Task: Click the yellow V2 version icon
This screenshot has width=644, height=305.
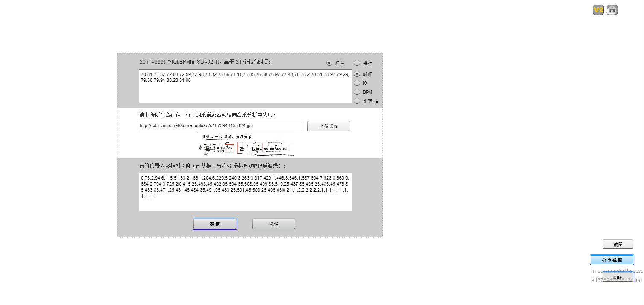Action: click(598, 10)
